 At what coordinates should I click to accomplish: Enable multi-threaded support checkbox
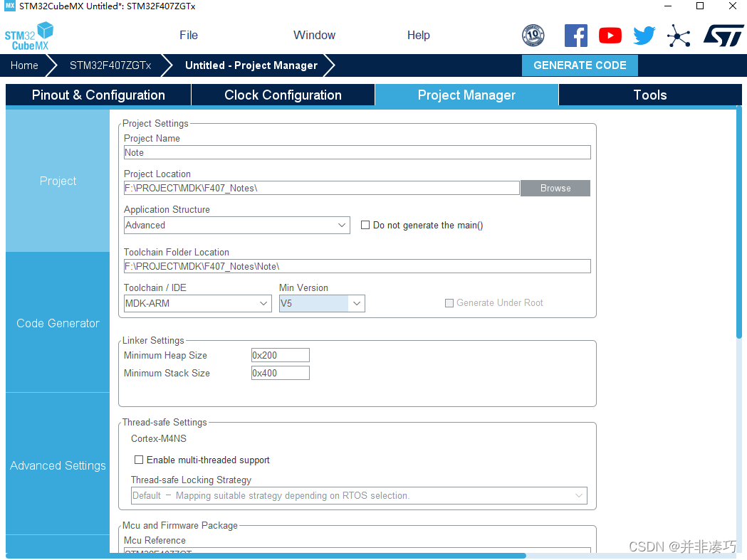tap(139, 460)
